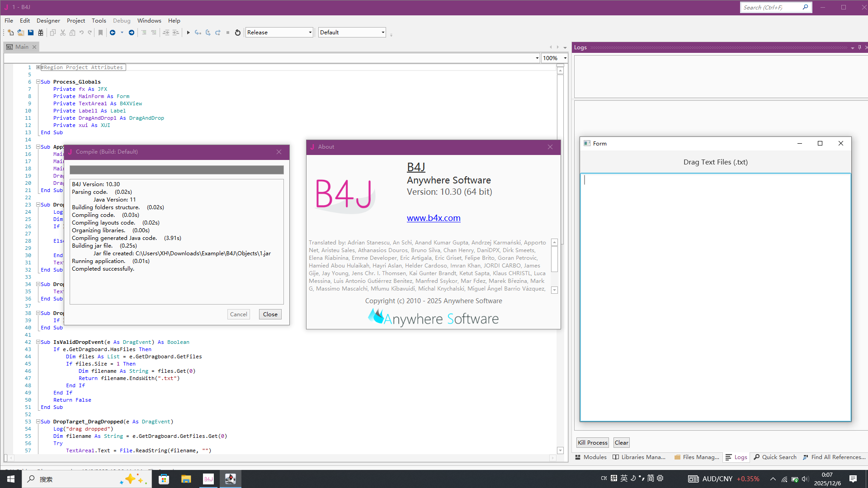Click the Navigate Forward arrow icon
The image size is (868, 488).
(132, 33)
